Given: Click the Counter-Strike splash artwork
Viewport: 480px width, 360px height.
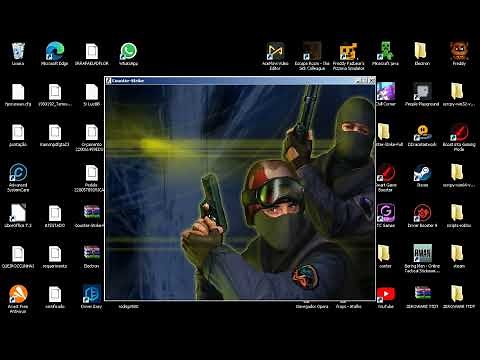Looking at the screenshot, I should 240,192.
